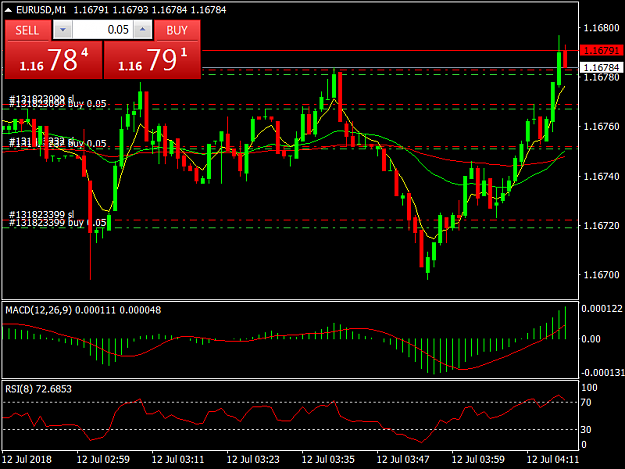Click the MACD 0.00 scale value
The width and height of the screenshot is (625, 469).
click(591, 339)
